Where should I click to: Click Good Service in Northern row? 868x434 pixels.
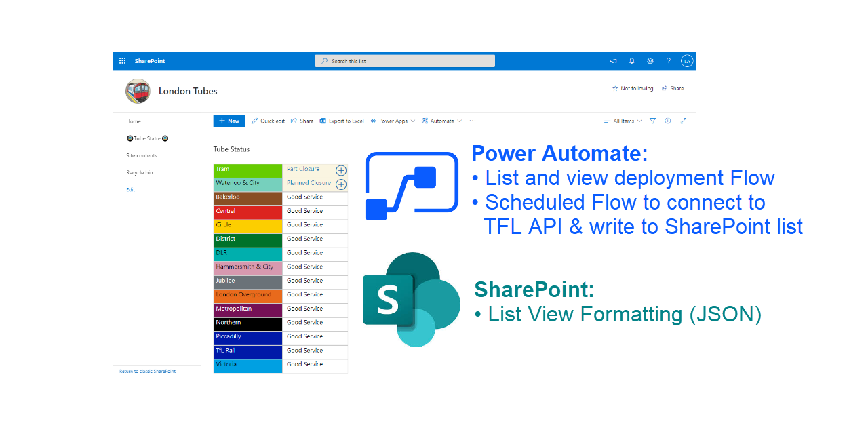pyautogui.click(x=304, y=323)
